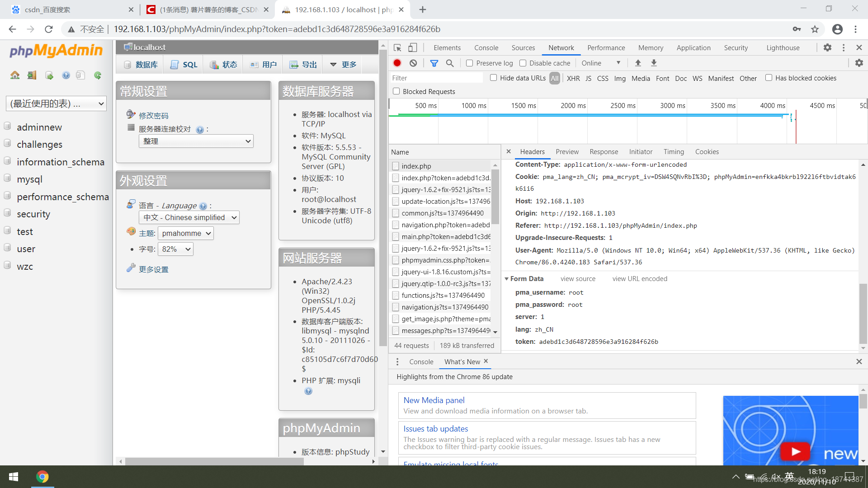Open the recently used tables dropdown

[x=56, y=103]
